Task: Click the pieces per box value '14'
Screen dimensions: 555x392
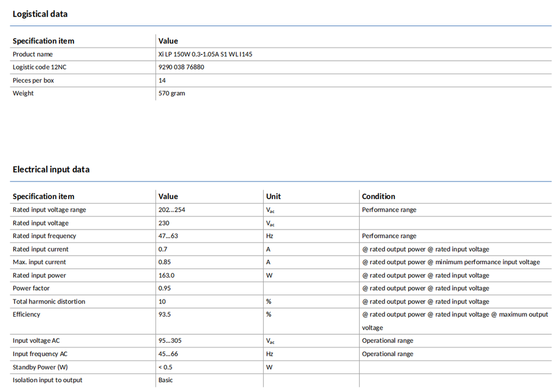Action: pos(162,80)
